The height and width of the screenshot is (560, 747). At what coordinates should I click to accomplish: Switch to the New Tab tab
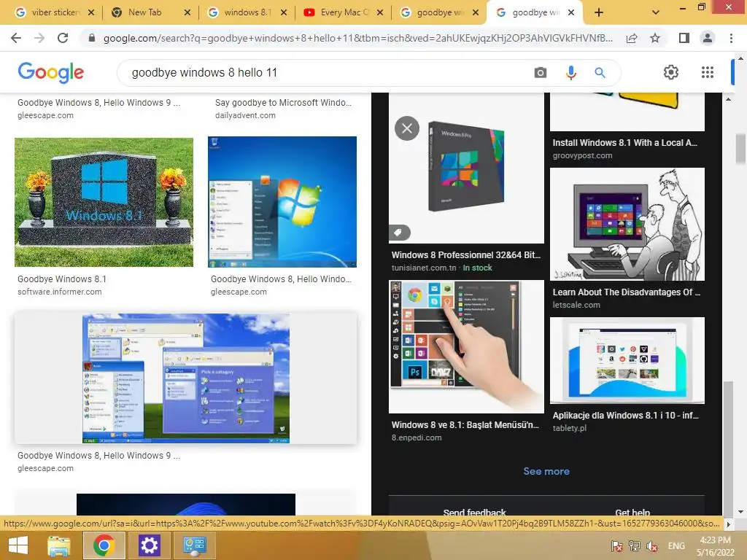145,12
